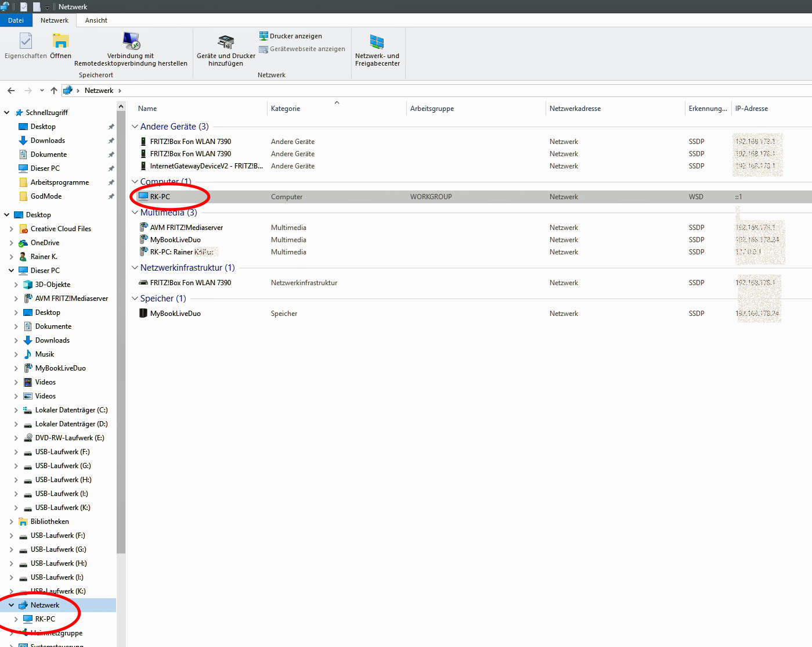812x647 pixels.
Task: Go forward with the right arrow
Action: pyautogui.click(x=28, y=91)
